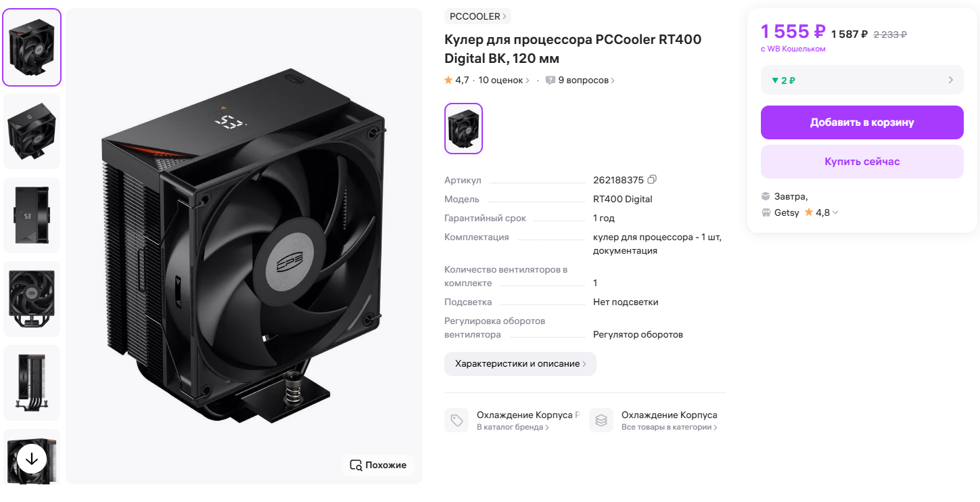Click the questions speech bubble icon
This screenshot has height=502, width=980.
point(551,80)
